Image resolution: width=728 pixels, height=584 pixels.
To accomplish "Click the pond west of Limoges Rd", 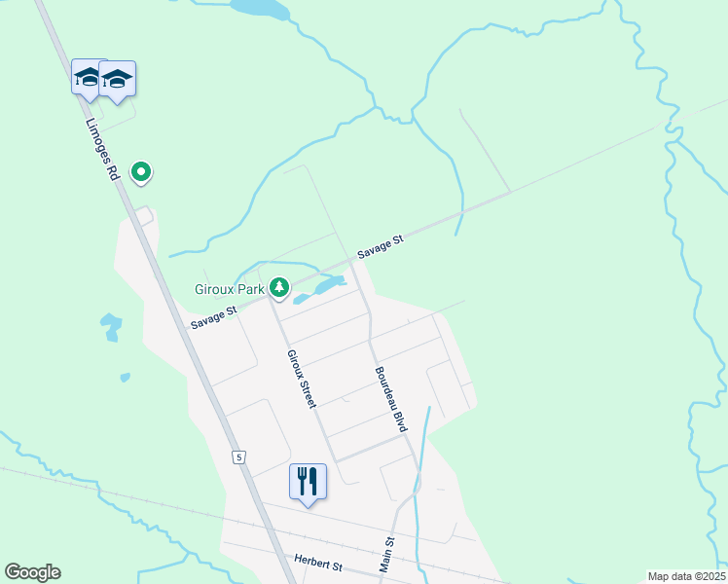I will (x=111, y=327).
